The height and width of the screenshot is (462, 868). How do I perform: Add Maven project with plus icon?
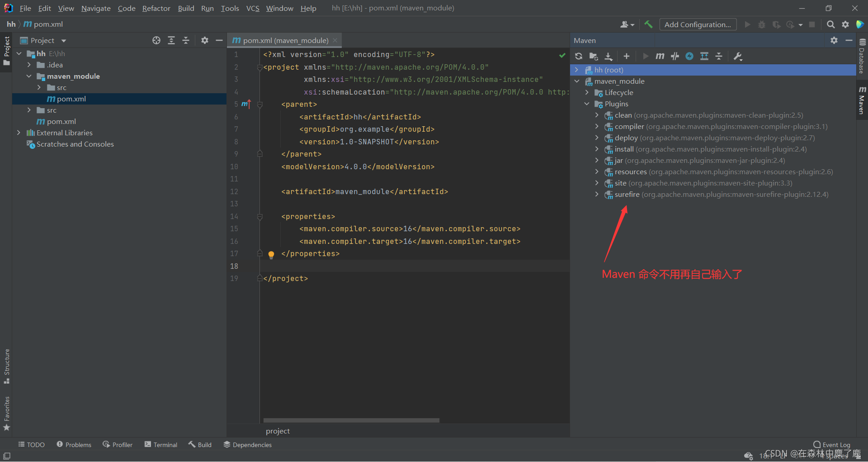pos(626,56)
